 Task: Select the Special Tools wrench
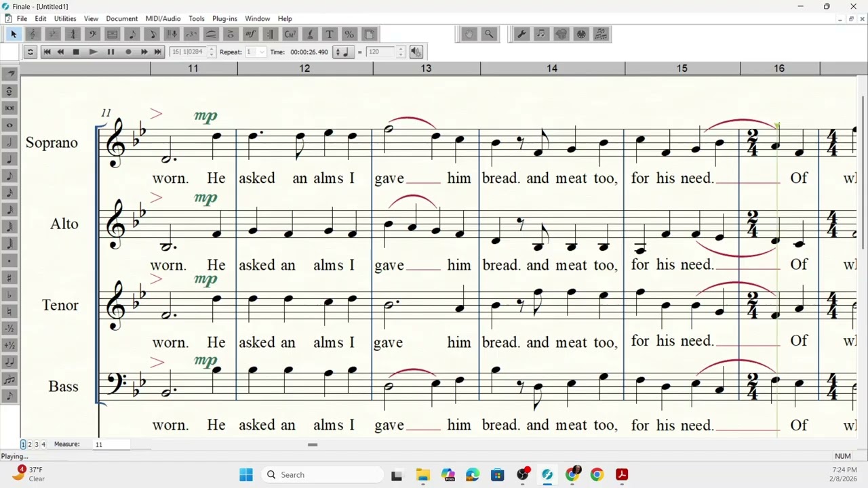click(521, 34)
